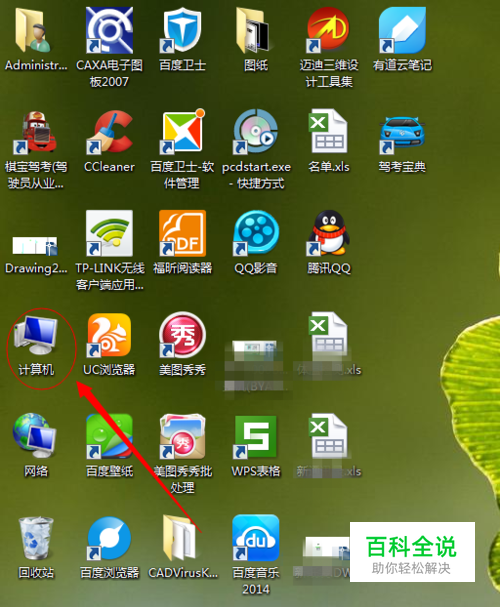This screenshot has height=607, width=500.
Task: Launch 腾讯QQ penguin shortcut
Action: click(328, 233)
